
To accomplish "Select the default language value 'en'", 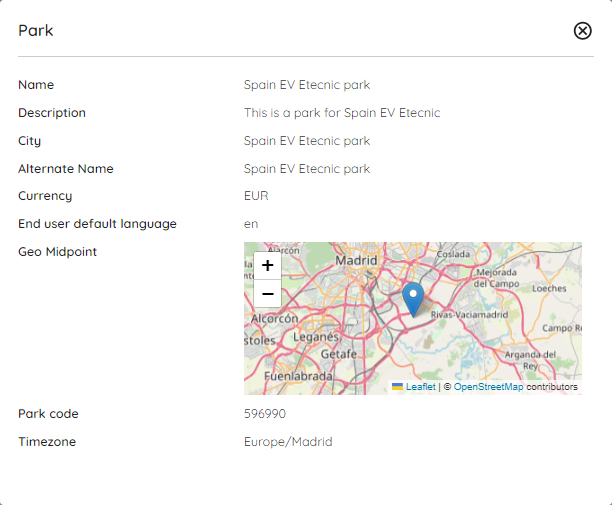I will (x=251, y=224).
